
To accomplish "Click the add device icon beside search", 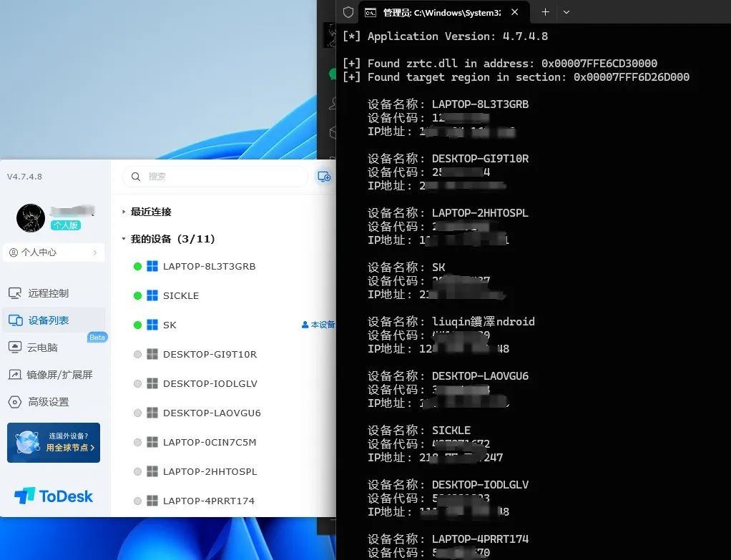I will pyautogui.click(x=324, y=177).
